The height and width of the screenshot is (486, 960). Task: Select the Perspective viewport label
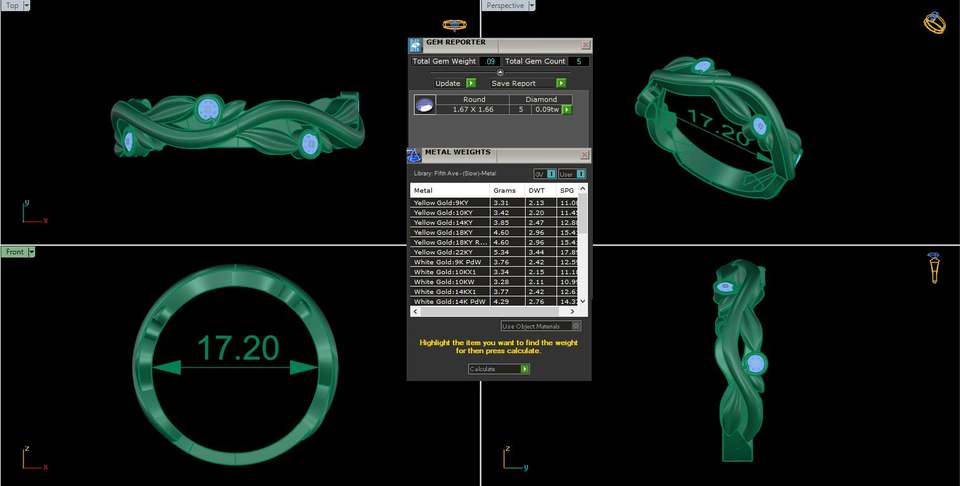coord(505,6)
